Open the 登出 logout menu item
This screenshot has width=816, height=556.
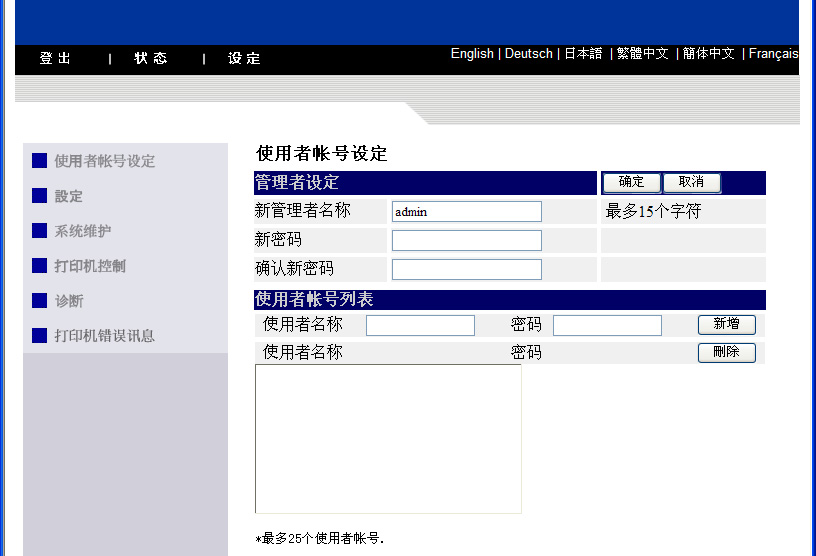(x=56, y=59)
